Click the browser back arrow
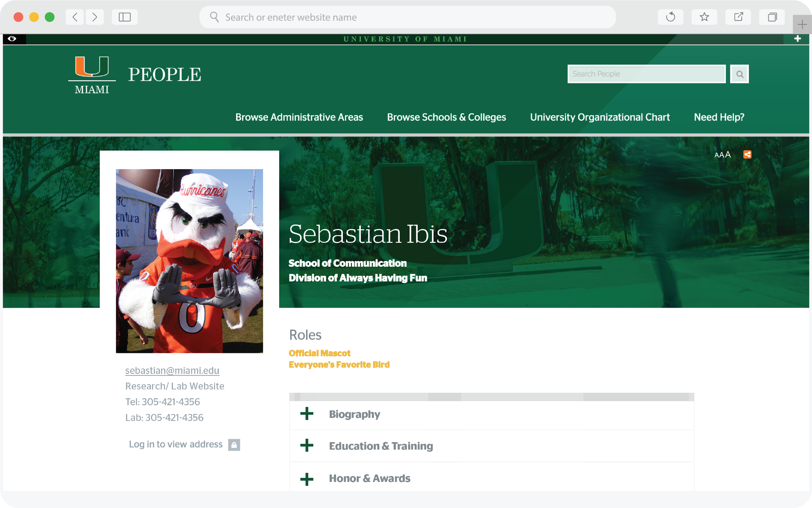 [74, 17]
